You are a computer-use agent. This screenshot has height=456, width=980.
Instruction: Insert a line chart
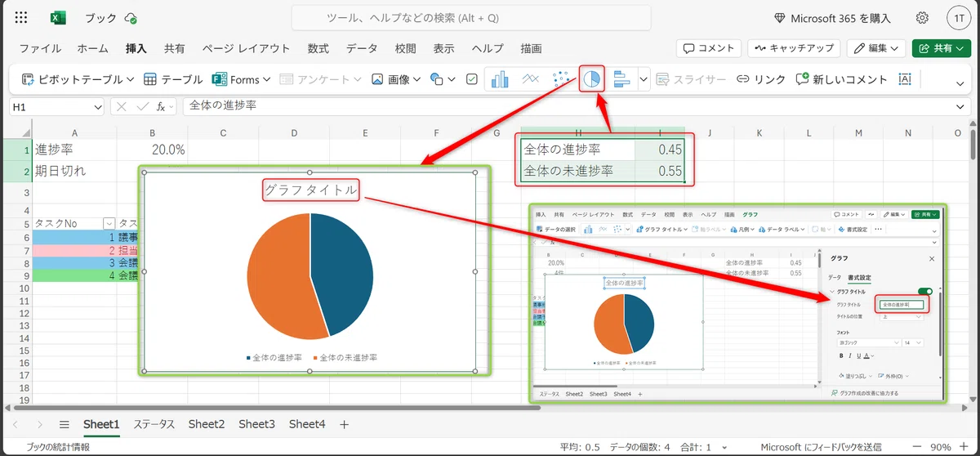point(531,79)
